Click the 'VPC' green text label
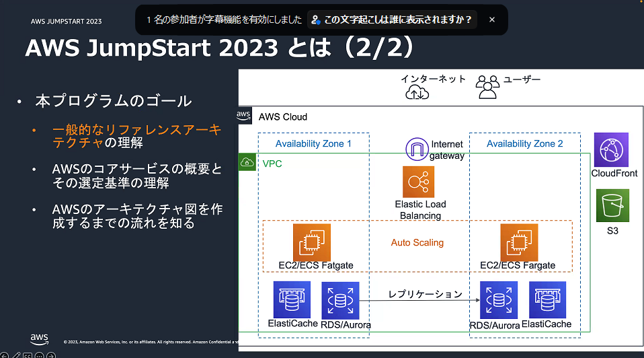Viewport: 644px width, 358px height. [272, 164]
